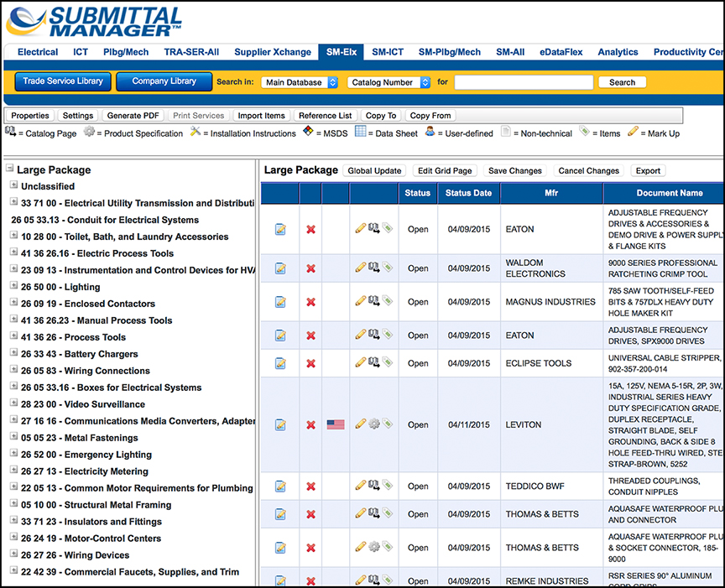Viewport: 725px width, 588px height.
Task: Delete the WALDOM ELECTRONICS row with red X
Action: point(310,268)
